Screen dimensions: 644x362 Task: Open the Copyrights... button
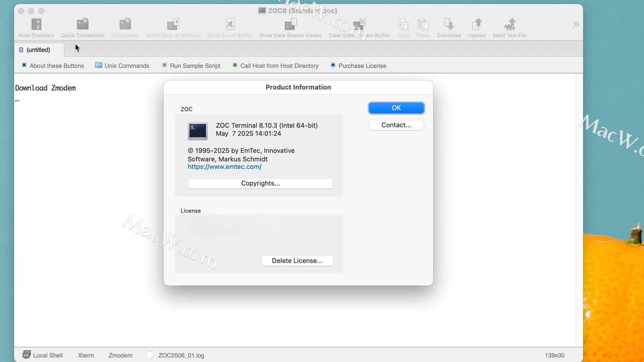pos(260,183)
